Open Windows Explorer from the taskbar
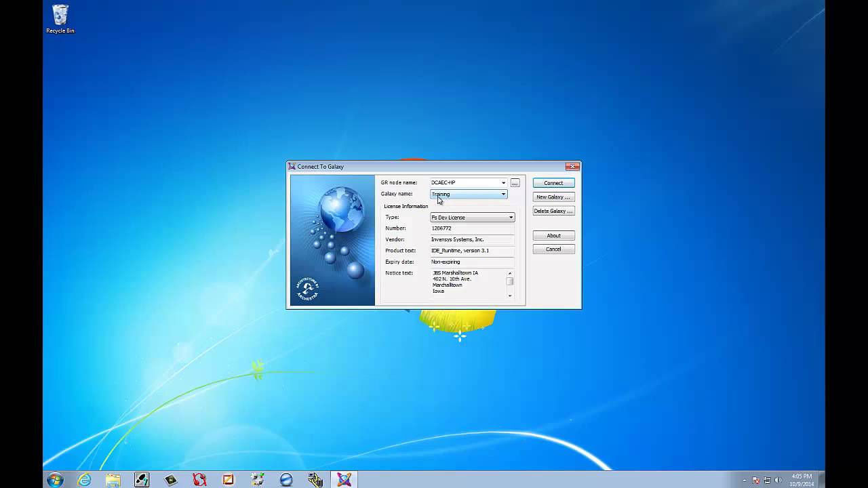 point(113,480)
